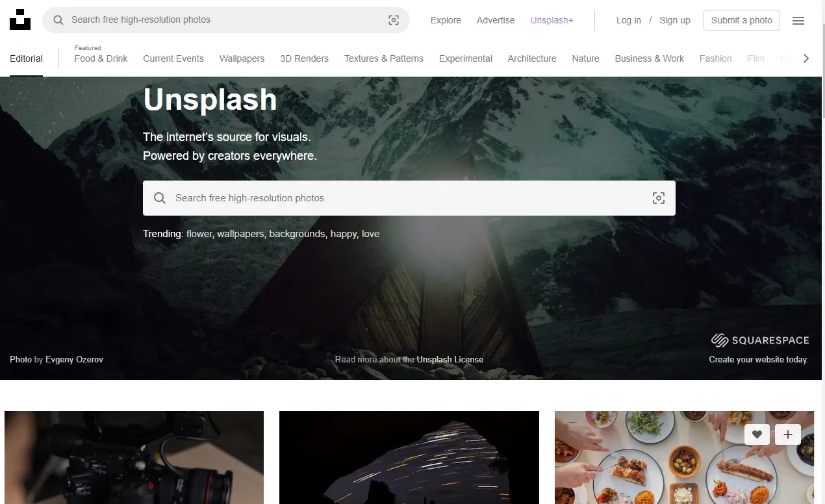825x504 pixels.
Task: Open the Architecture category
Action: pos(532,58)
